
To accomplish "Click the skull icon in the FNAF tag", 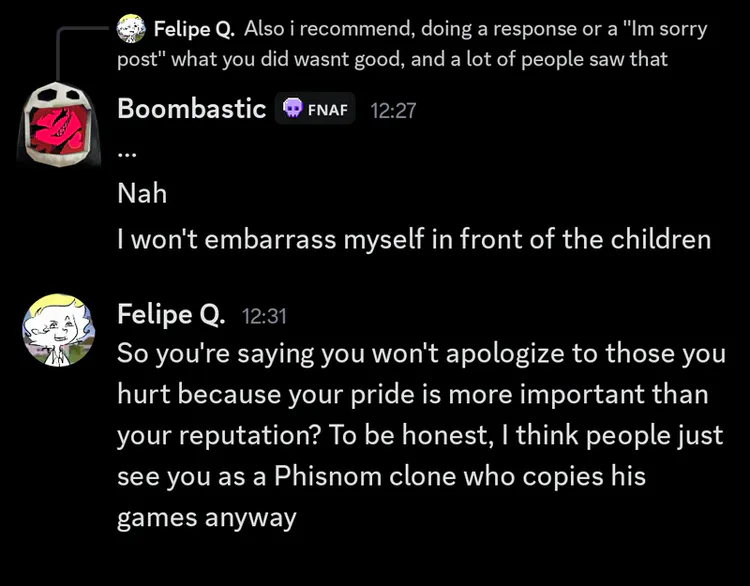I will point(293,109).
